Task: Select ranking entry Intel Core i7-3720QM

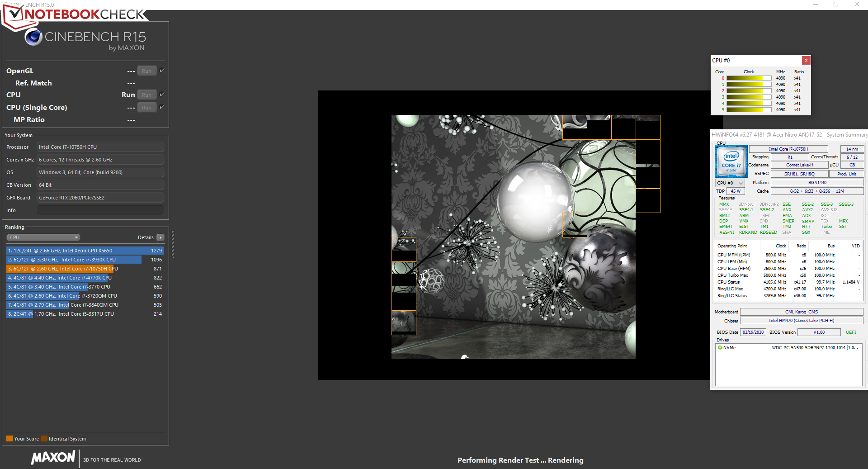Action: click(85, 296)
